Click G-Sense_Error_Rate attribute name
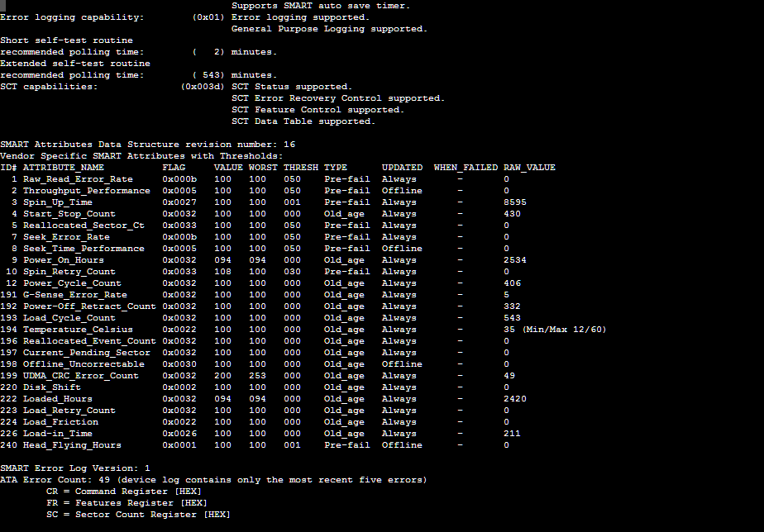The width and height of the screenshot is (764, 532). click(x=75, y=295)
